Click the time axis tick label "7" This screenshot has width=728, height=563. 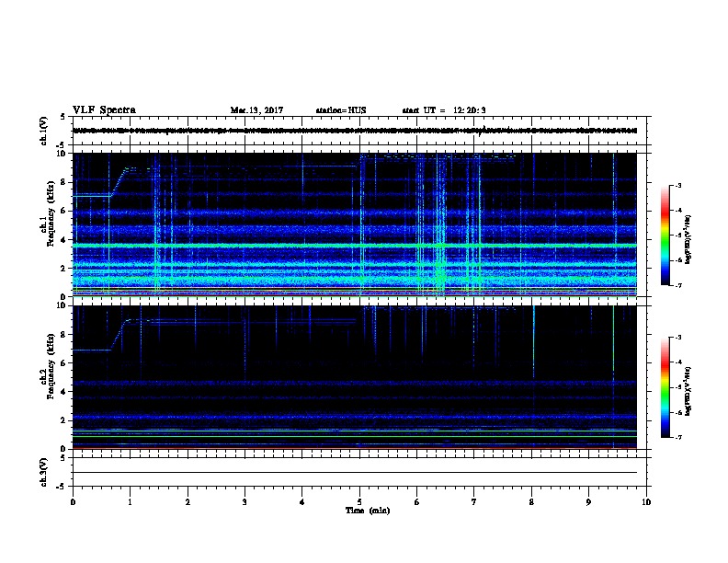(474, 502)
